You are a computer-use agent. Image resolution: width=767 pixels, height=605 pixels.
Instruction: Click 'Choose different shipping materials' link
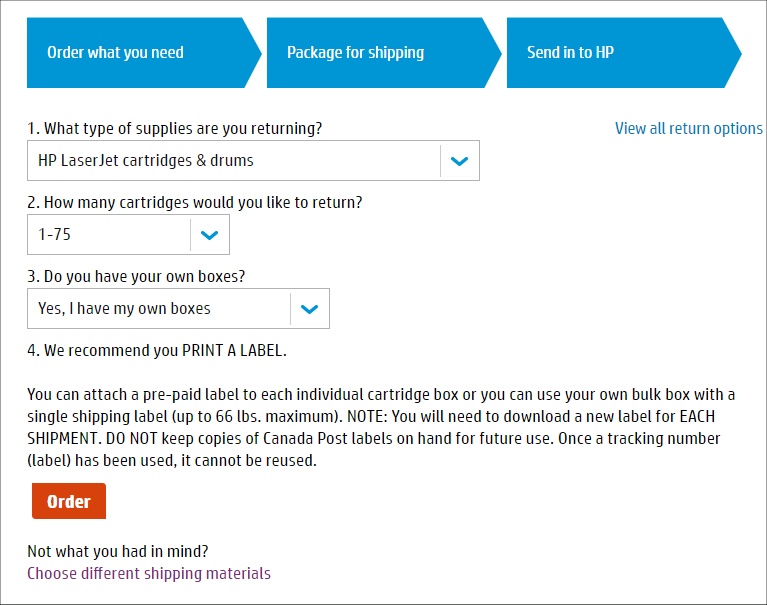tap(149, 573)
